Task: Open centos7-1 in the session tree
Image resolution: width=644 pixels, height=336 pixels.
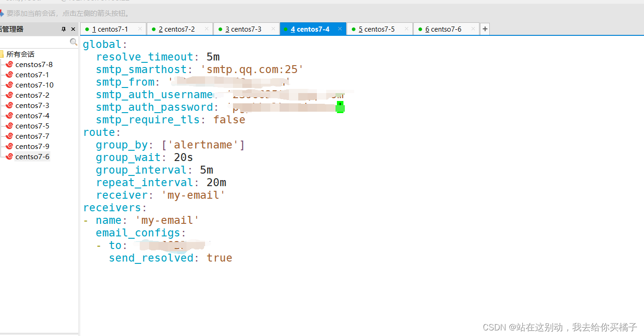Action: click(32, 75)
